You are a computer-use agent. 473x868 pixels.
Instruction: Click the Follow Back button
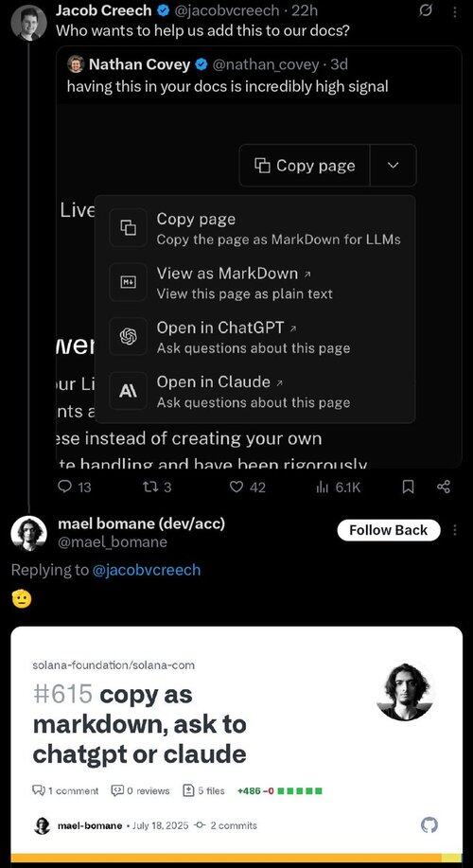389,530
